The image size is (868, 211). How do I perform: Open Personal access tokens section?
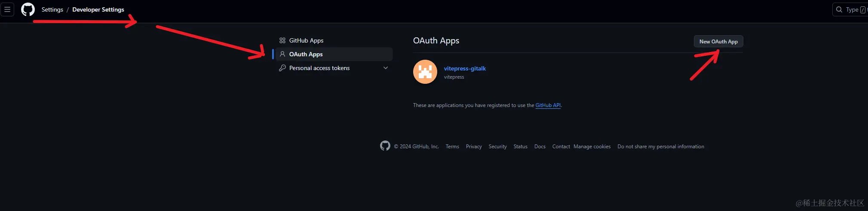click(x=319, y=68)
